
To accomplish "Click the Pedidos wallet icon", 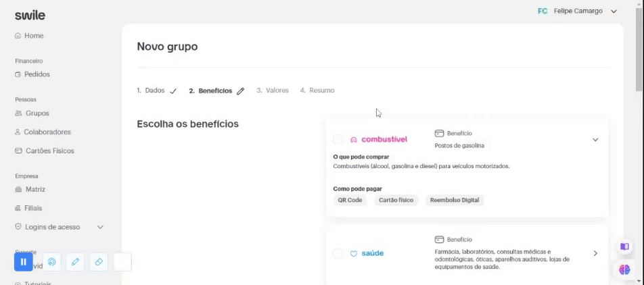I will [18, 74].
